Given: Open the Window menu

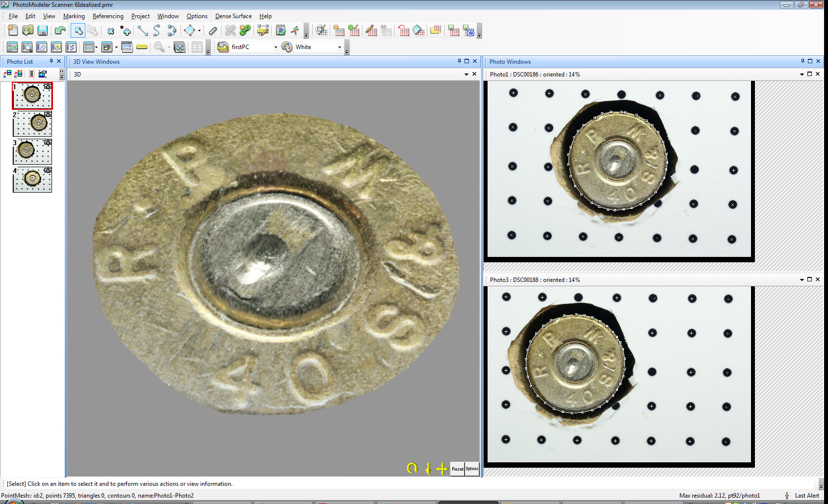Looking at the screenshot, I should click(x=168, y=16).
